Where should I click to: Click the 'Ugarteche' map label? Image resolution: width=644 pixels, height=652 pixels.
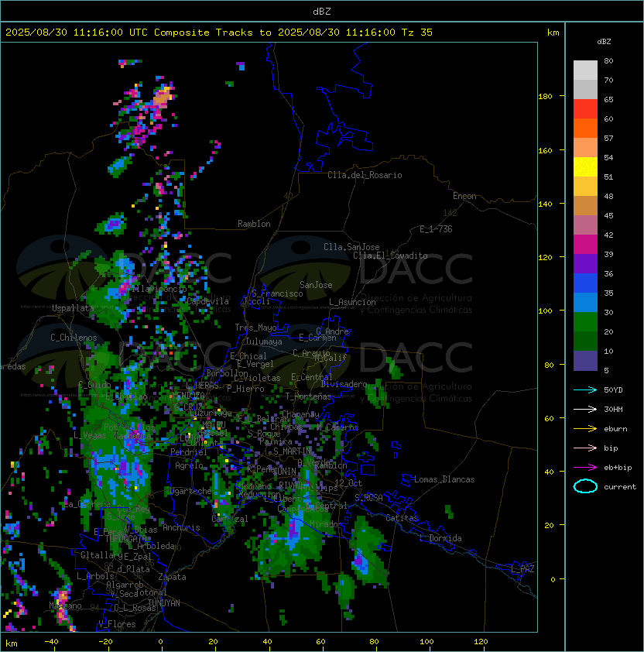(x=190, y=491)
